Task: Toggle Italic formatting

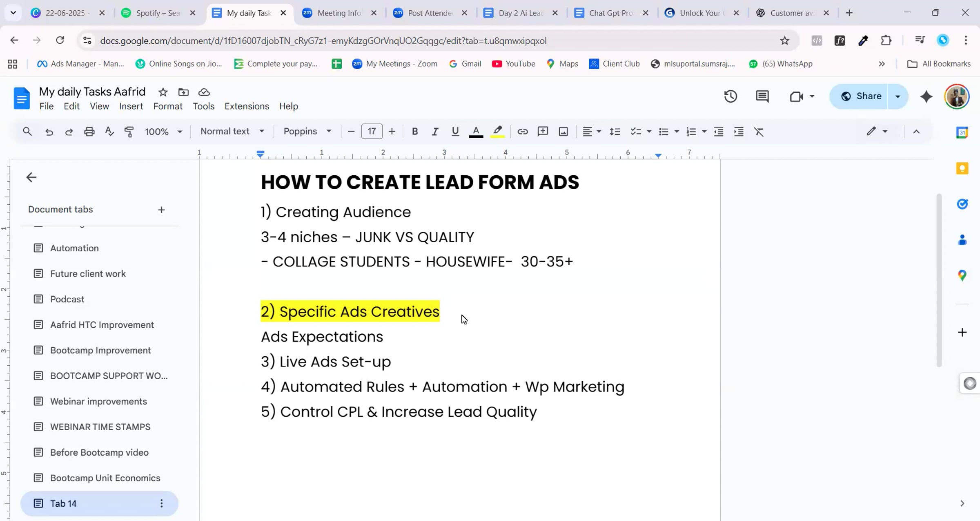Action: coord(434,132)
